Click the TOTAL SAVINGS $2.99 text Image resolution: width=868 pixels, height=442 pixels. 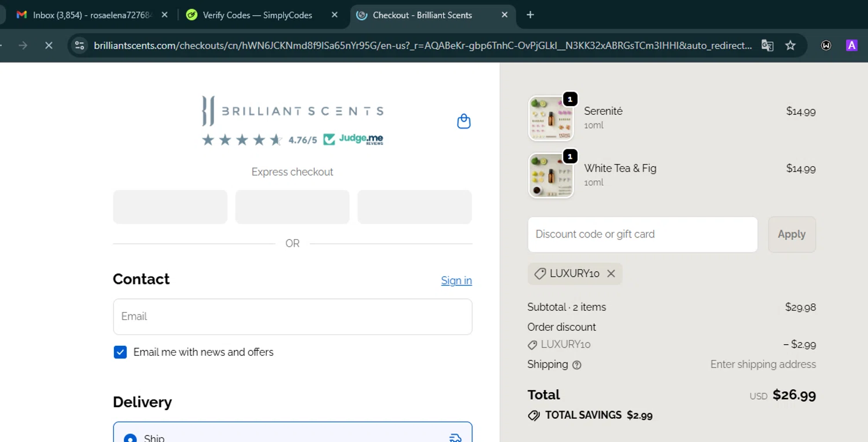[x=598, y=415]
